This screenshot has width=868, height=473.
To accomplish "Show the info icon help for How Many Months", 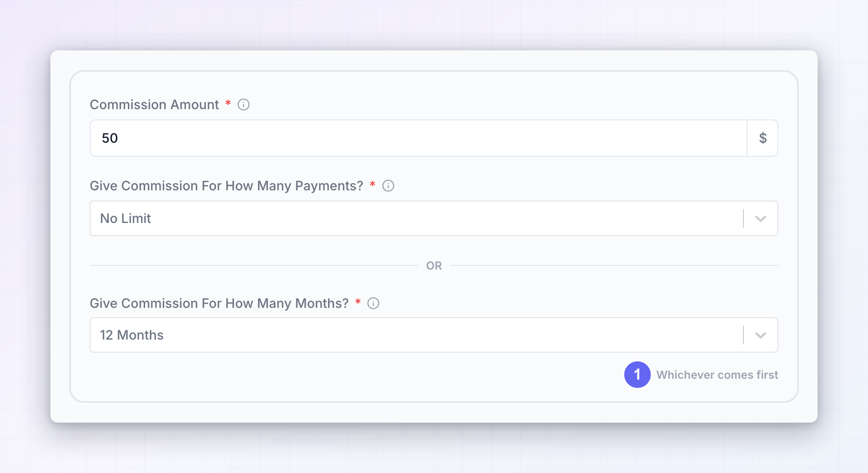I will tap(373, 303).
